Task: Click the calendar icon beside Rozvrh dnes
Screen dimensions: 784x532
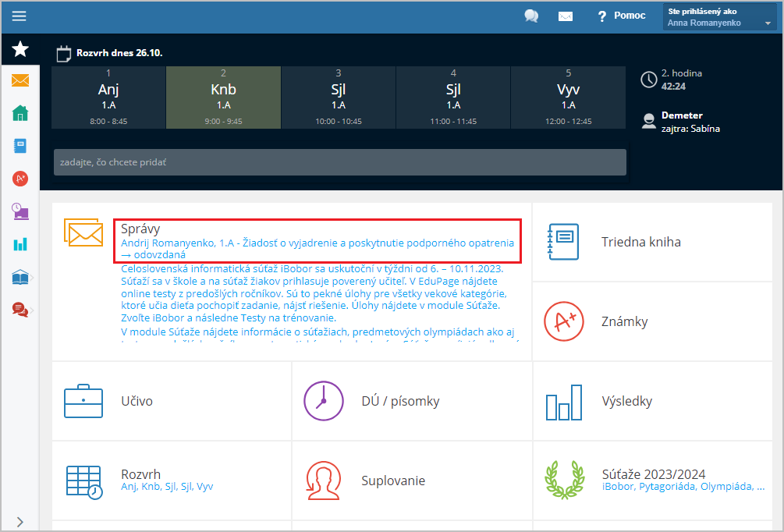Action: (63, 54)
